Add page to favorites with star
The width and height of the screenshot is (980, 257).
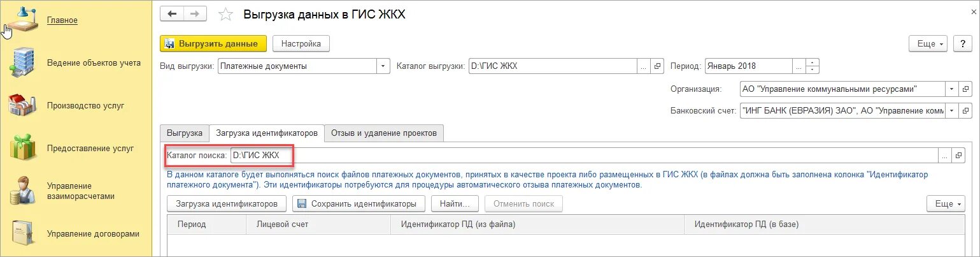(225, 14)
